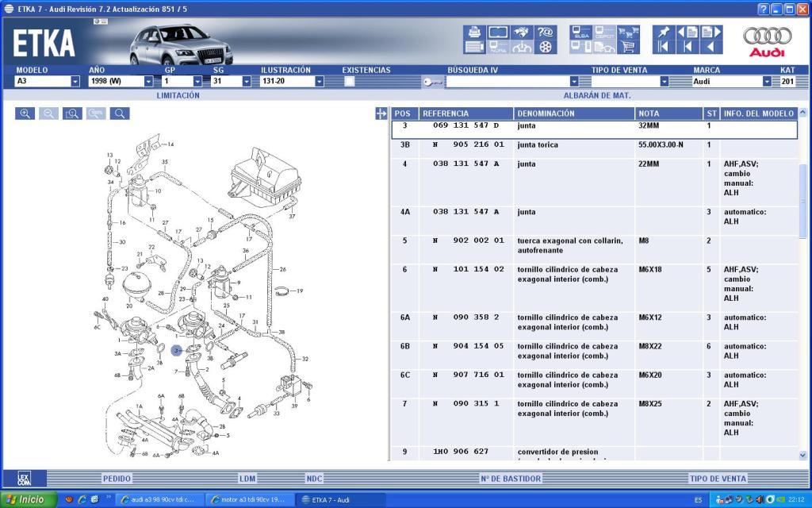Viewport: 812px width, 508px height.
Task: Click the plain magnifier reset zoom icon
Action: click(x=120, y=114)
